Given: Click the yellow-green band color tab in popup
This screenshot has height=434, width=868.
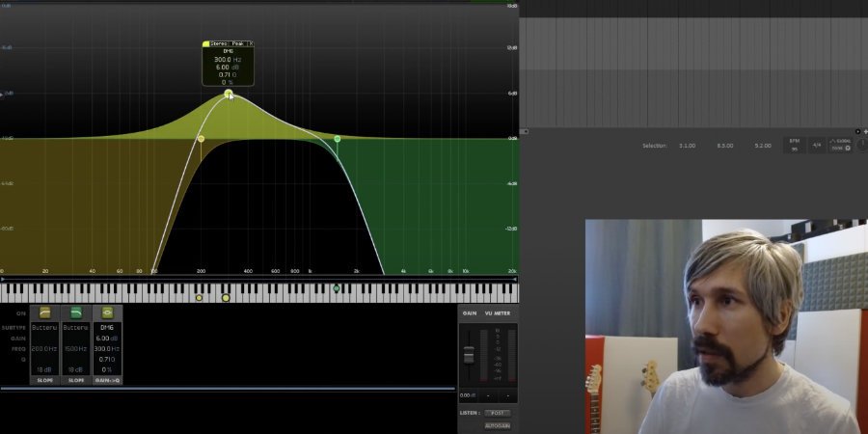Looking at the screenshot, I should pyautogui.click(x=206, y=43).
